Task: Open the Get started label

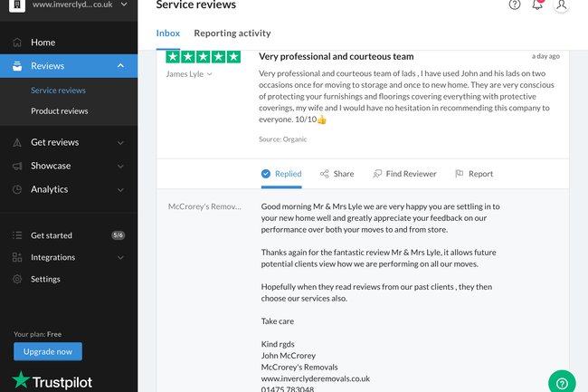Action: click(52, 235)
